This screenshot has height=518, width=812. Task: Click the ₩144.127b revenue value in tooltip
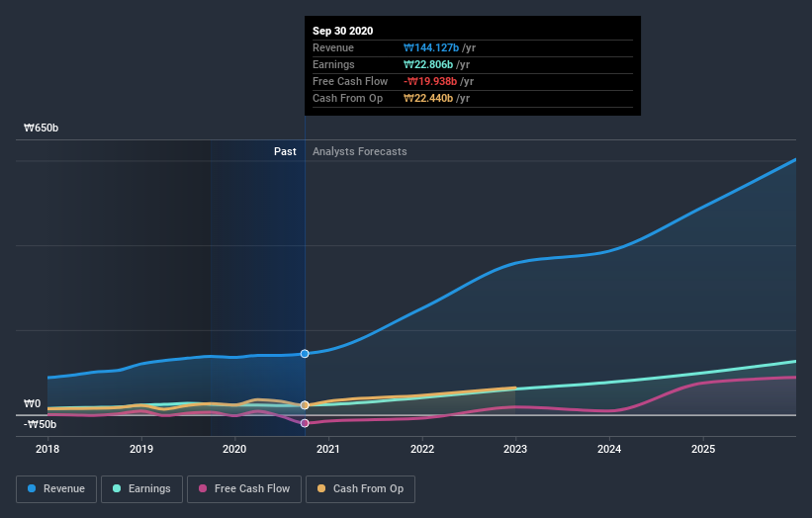tap(431, 47)
